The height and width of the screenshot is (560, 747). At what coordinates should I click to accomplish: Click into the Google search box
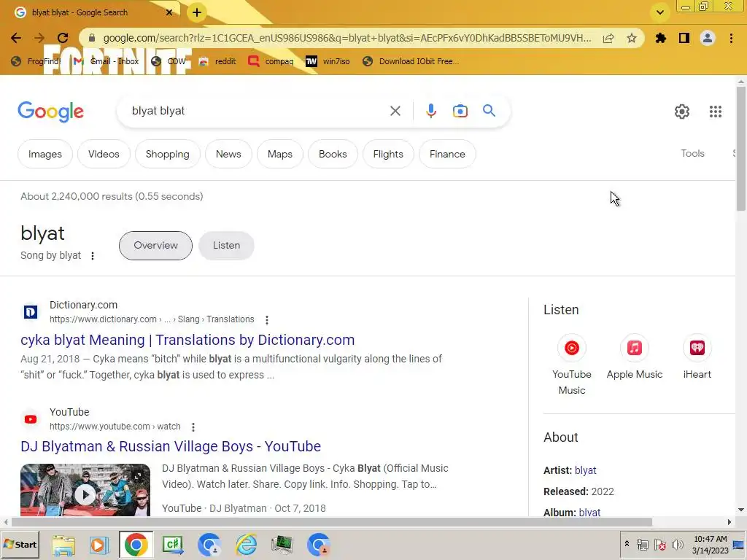258,111
